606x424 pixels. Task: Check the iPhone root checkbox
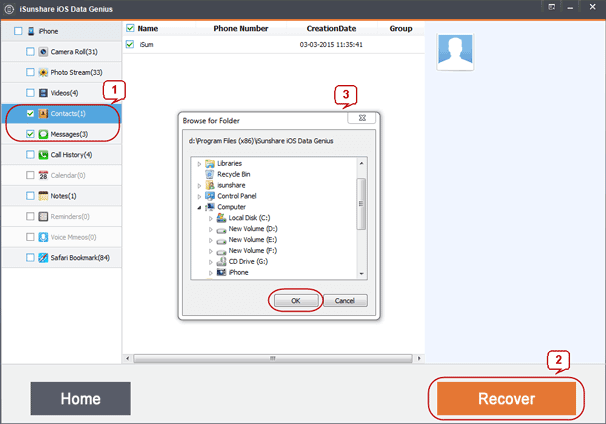[18, 31]
